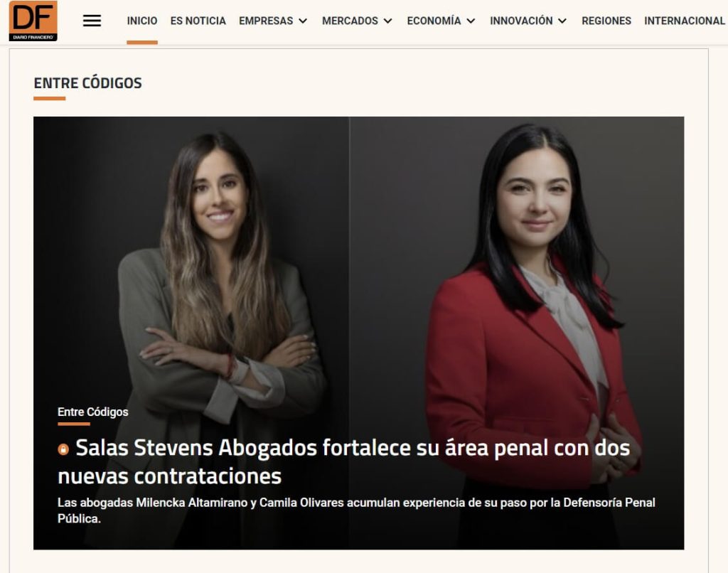
Task: Open the Salas Stevens Abogados headline article
Action: click(343, 462)
